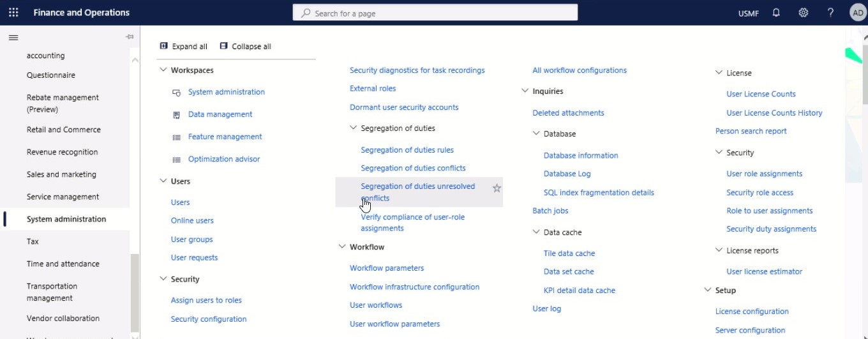This screenshot has width=868, height=339.
Task: Select Time and attendance module
Action: click(x=63, y=264)
